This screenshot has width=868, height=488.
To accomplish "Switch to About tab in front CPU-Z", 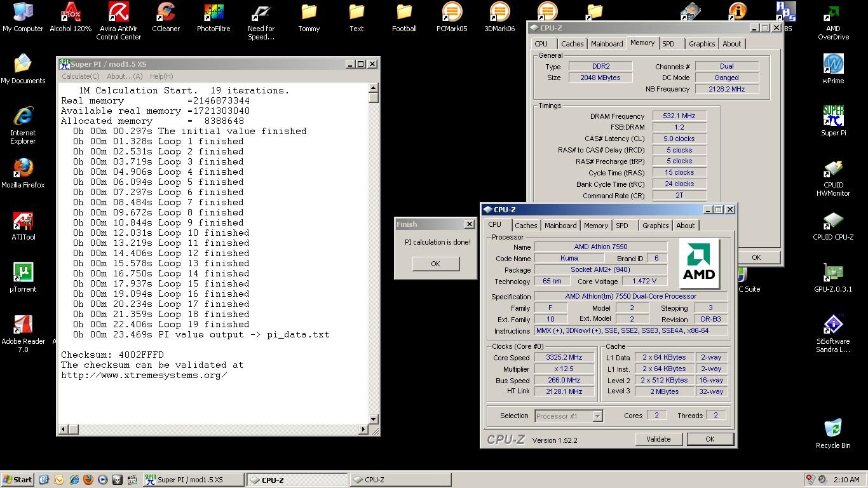I will 685,226.
